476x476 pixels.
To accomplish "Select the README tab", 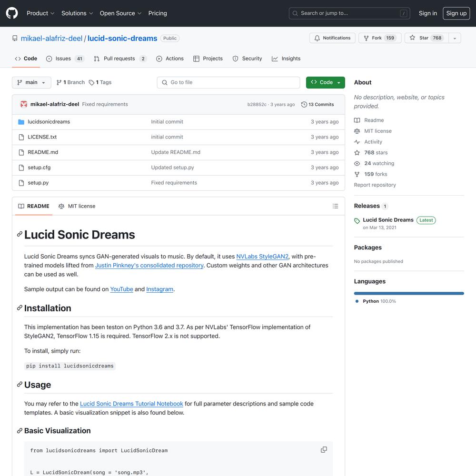I will pyautogui.click(x=34, y=206).
